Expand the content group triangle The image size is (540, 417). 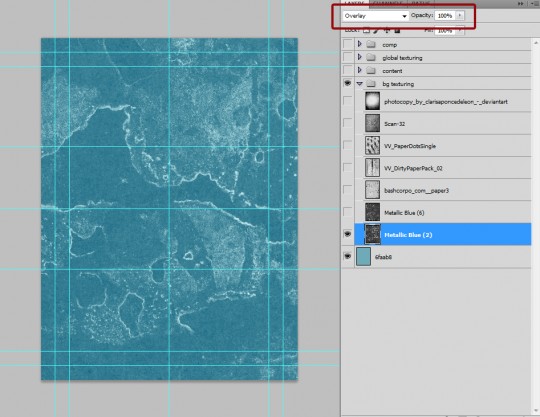point(360,70)
